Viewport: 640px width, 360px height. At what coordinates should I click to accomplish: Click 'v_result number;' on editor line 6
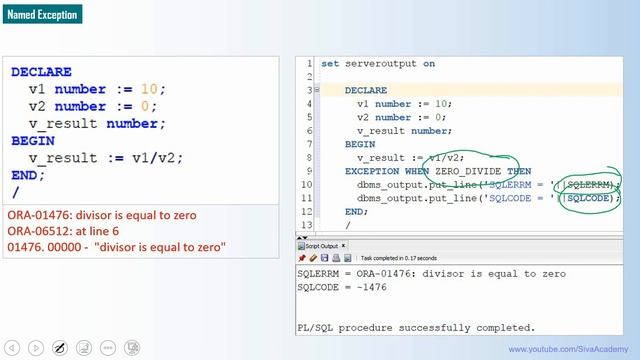(404, 131)
